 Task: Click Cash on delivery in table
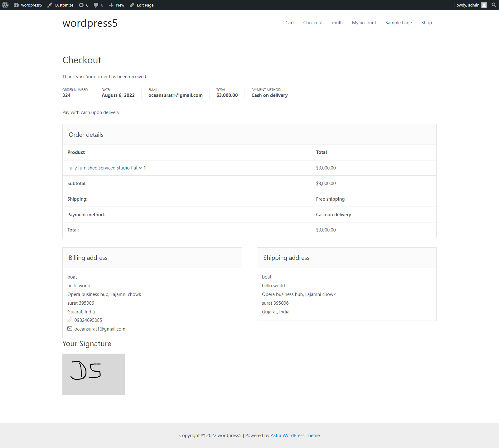click(333, 215)
